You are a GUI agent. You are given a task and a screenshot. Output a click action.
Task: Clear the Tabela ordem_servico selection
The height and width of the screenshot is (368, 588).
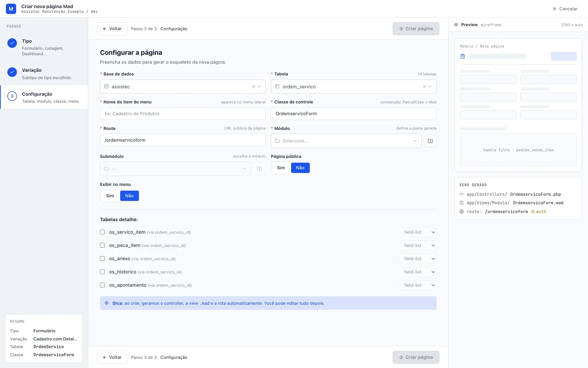[424, 86]
